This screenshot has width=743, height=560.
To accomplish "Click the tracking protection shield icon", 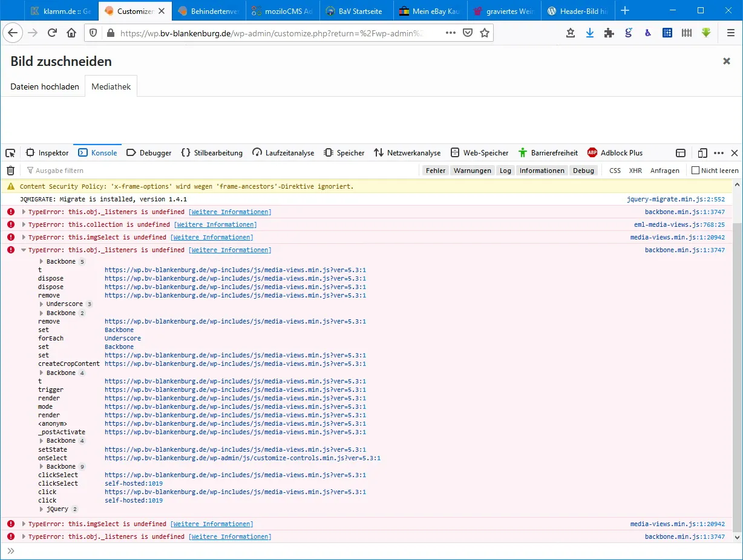I will tap(93, 33).
